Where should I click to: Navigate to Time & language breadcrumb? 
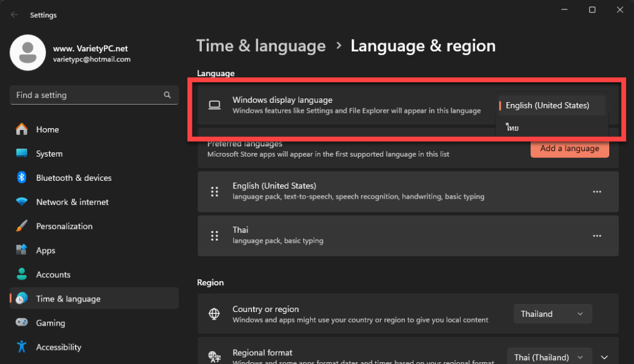[261, 45]
